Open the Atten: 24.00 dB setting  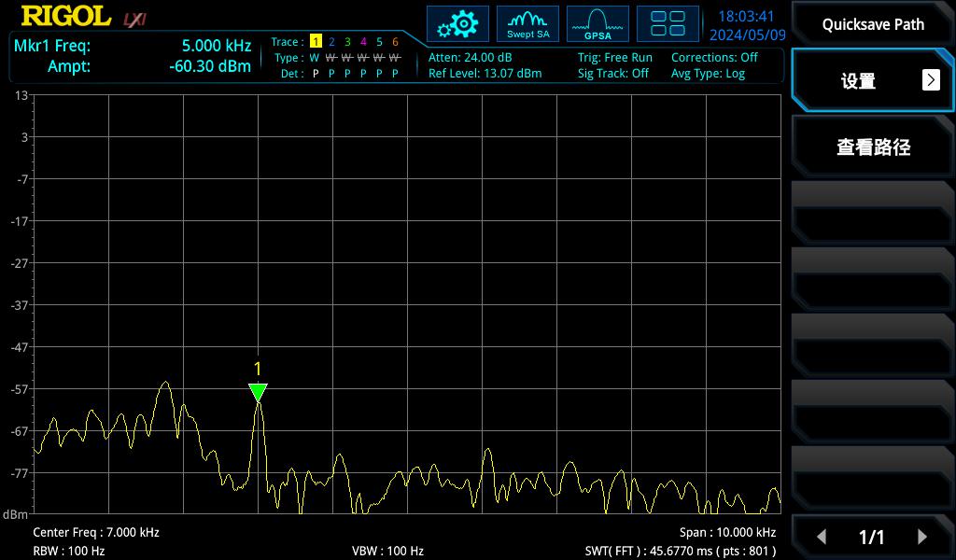[x=470, y=57]
